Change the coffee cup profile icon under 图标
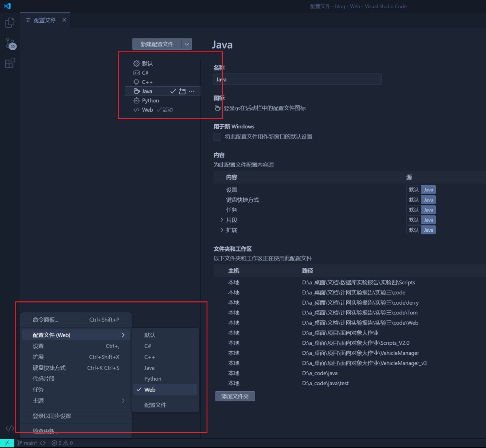486x448 pixels. (x=217, y=108)
